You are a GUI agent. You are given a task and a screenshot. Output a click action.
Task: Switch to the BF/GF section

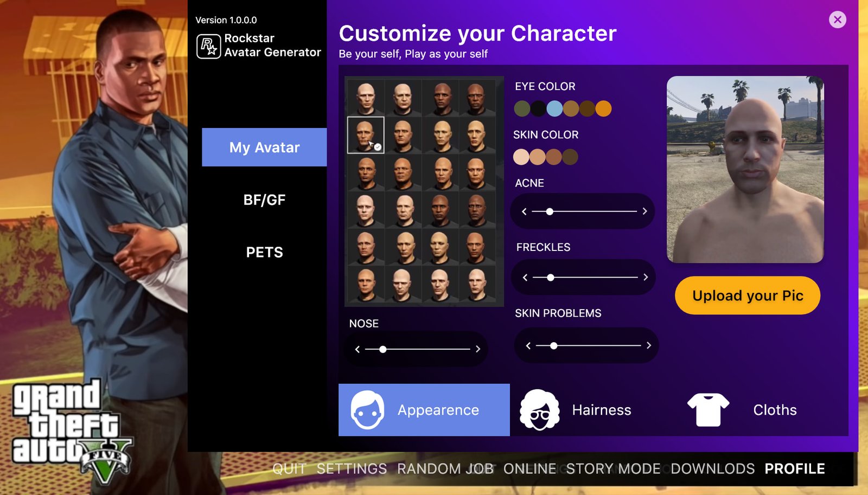[264, 200]
